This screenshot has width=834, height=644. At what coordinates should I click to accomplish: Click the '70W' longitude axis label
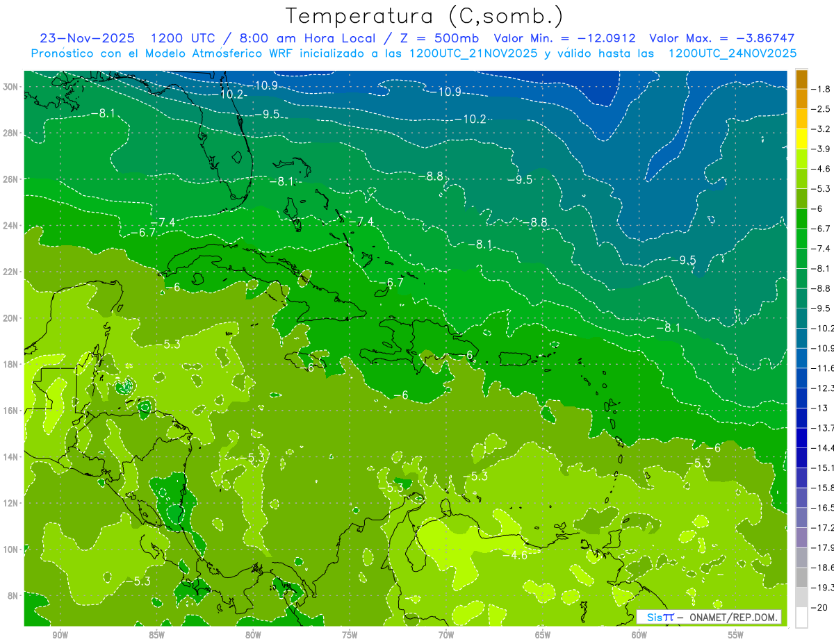[x=446, y=636]
